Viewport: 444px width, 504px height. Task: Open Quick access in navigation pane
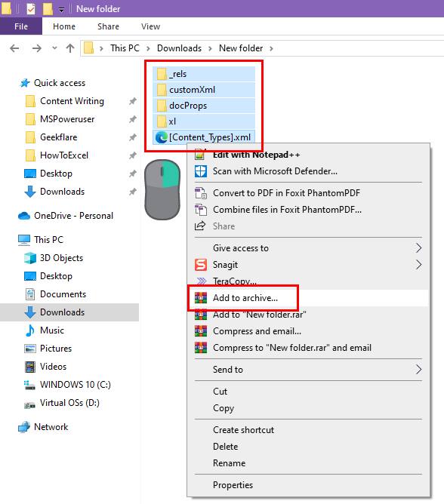[x=60, y=83]
